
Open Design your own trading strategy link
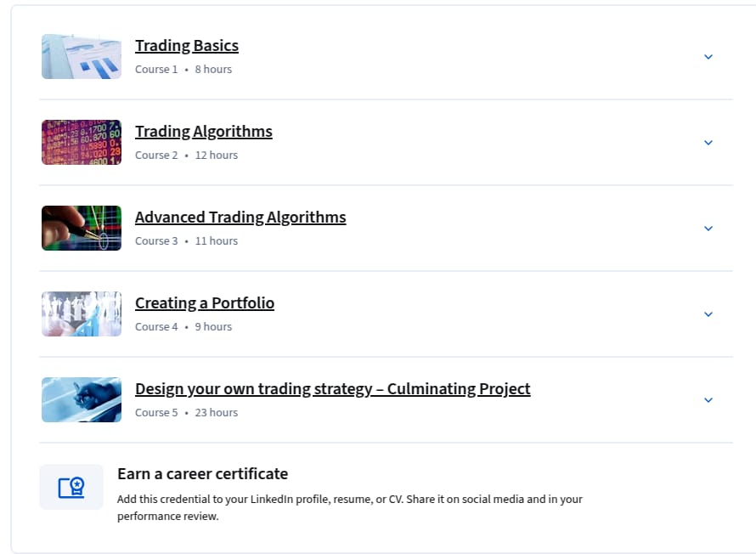coord(333,389)
